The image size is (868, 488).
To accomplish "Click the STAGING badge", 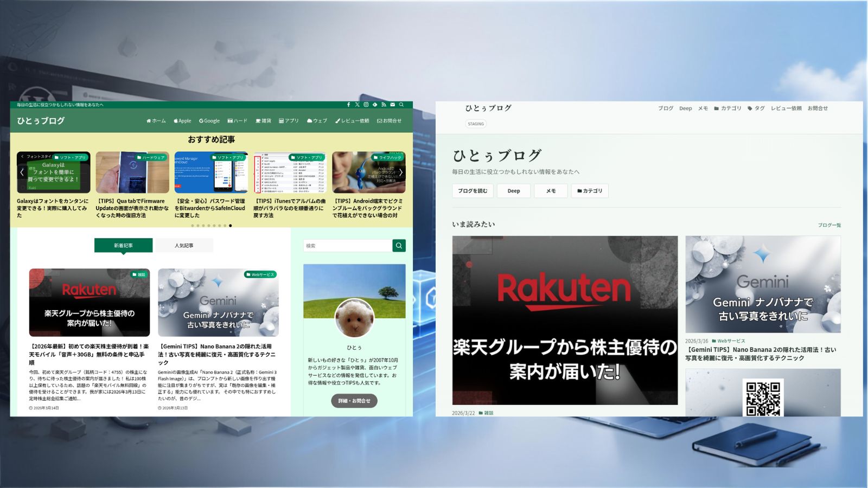I will point(476,124).
